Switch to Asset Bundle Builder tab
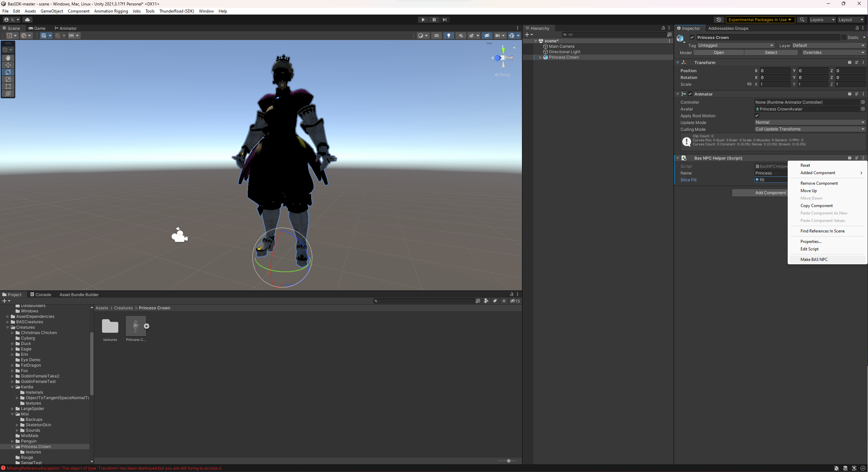The height and width of the screenshot is (472, 868). click(x=79, y=294)
